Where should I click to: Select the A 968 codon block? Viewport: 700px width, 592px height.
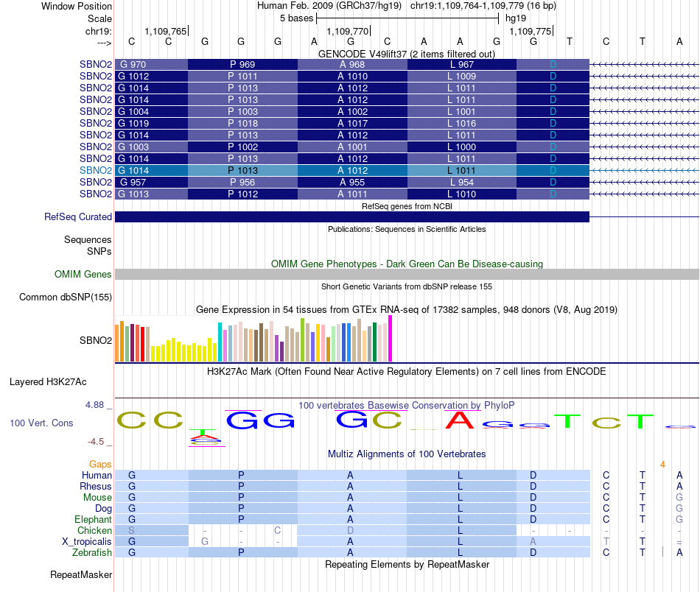coord(352,64)
